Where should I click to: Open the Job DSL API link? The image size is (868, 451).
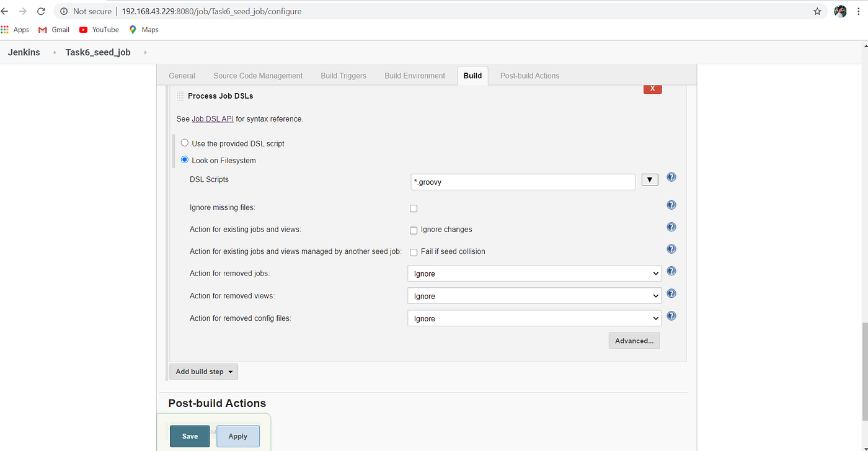coord(212,118)
